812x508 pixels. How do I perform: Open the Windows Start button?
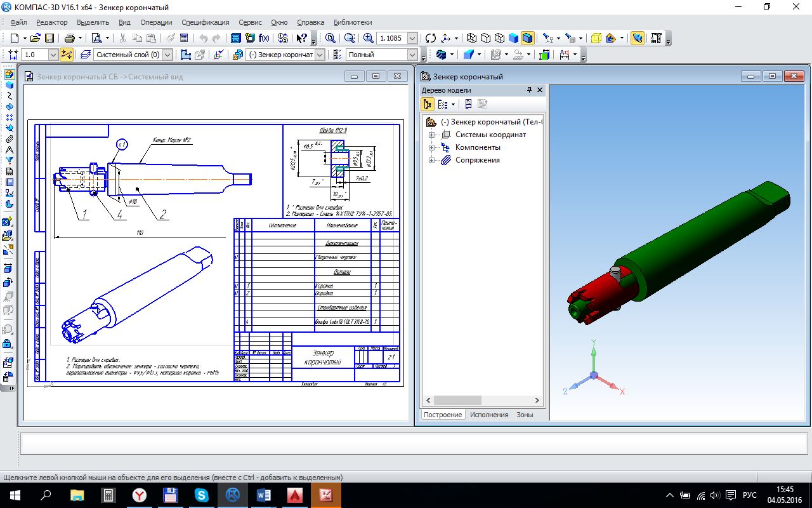pyautogui.click(x=15, y=495)
